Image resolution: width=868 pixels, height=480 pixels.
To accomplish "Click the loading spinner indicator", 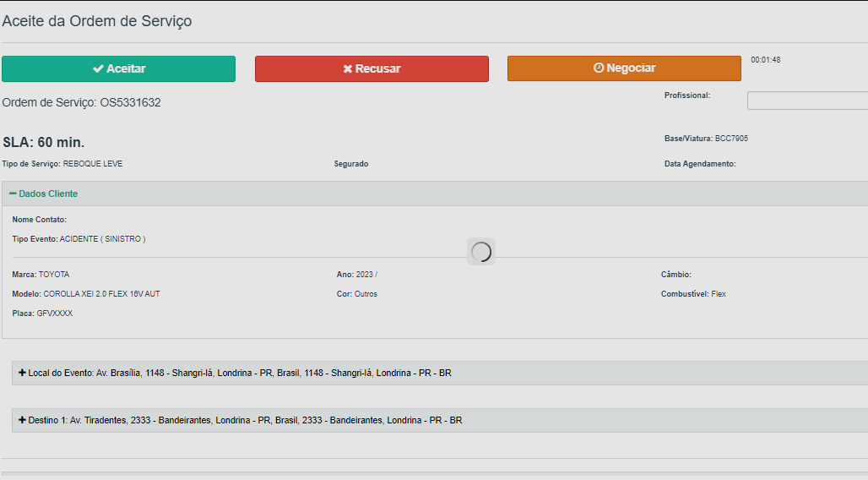I will click(481, 252).
